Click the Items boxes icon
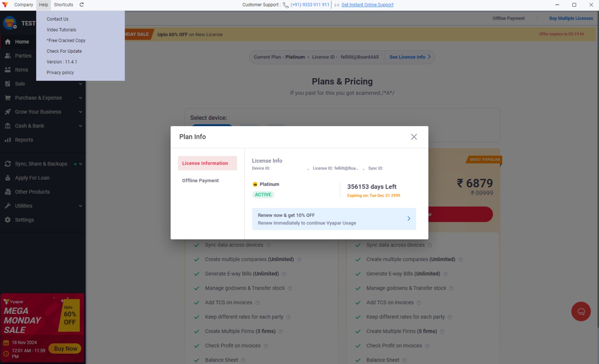Screen dimensions: 599x364 pos(7,70)
